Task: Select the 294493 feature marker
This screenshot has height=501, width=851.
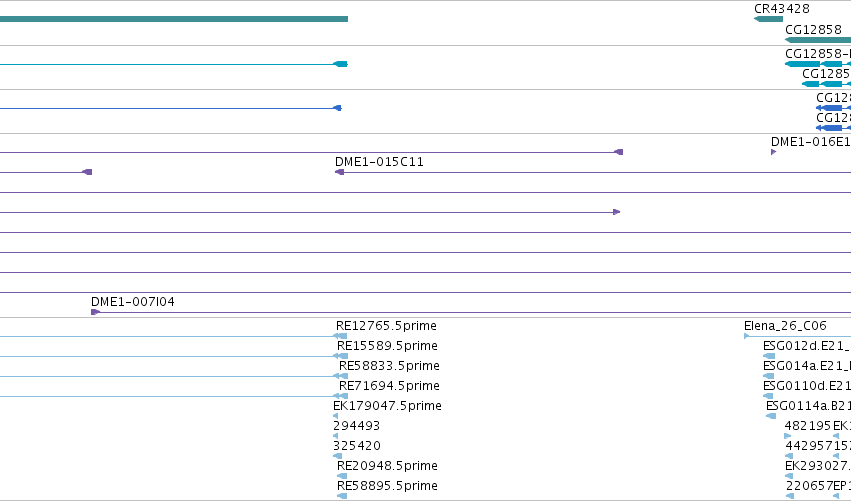Action: coord(335,436)
